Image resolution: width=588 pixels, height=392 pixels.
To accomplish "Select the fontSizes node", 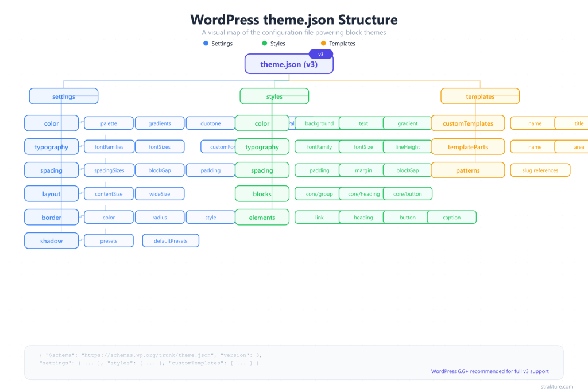I will 160,147.
